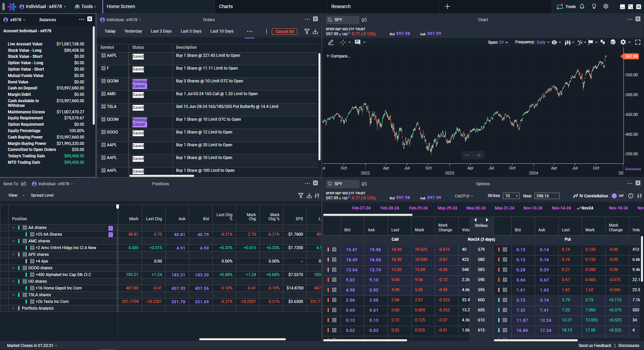Open chart settings gear

[x=623, y=42]
